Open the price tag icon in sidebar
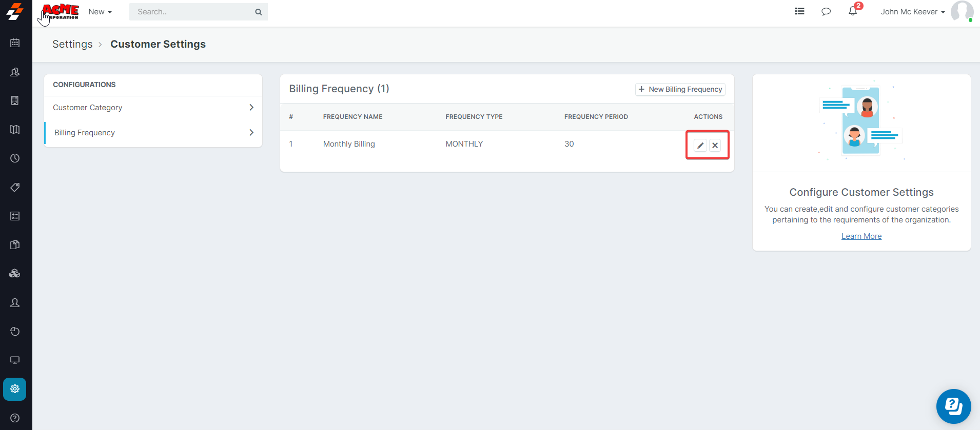Viewport: 980px width, 430px height. point(15,187)
